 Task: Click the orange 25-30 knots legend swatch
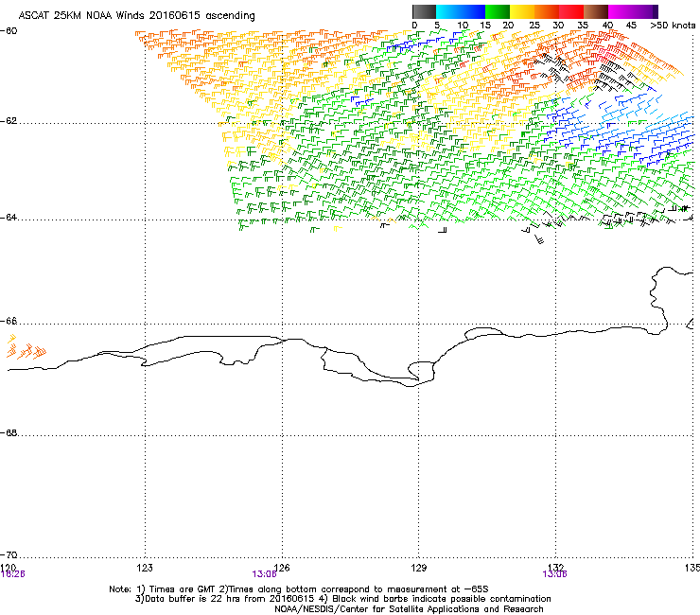(547, 11)
